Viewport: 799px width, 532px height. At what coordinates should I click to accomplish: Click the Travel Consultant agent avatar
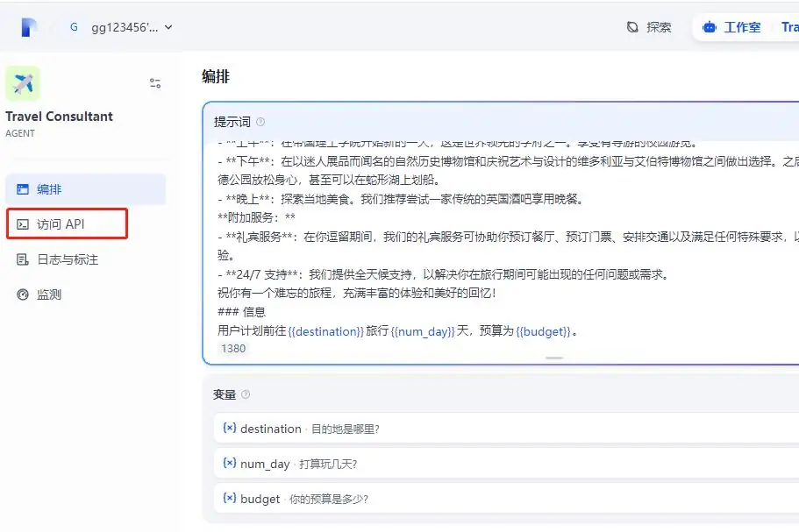tap(22, 83)
